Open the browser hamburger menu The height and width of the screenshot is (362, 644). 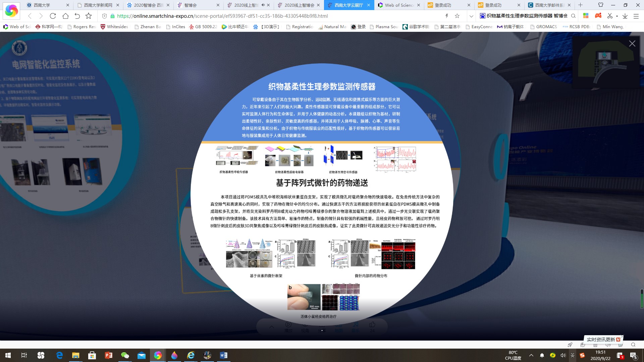(636, 16)
